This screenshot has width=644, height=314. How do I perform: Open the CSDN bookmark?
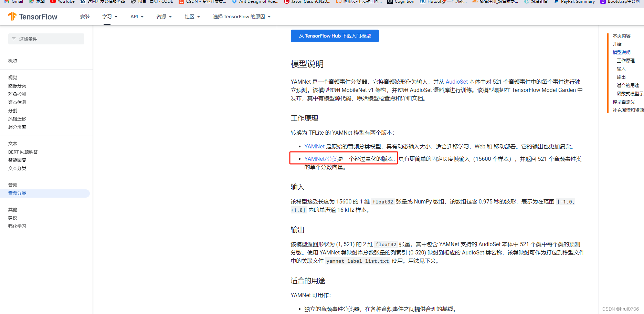pos(202,2)
